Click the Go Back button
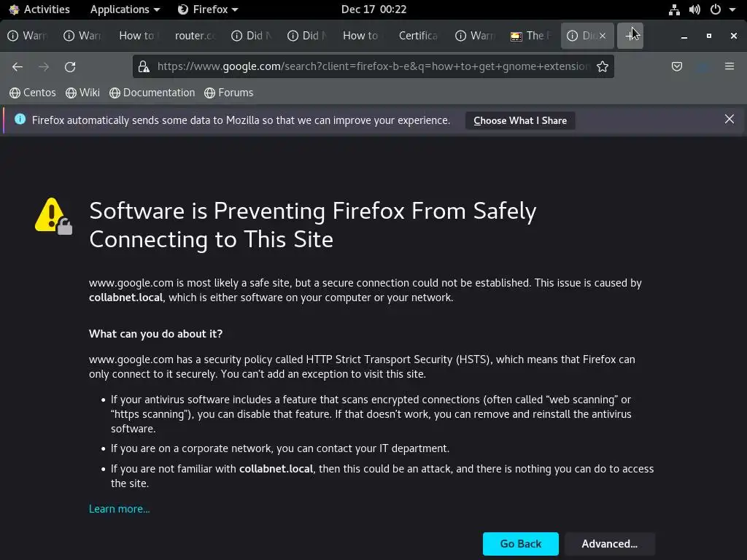This screenshot has width=747, height=560. click(x=521, y=544)
